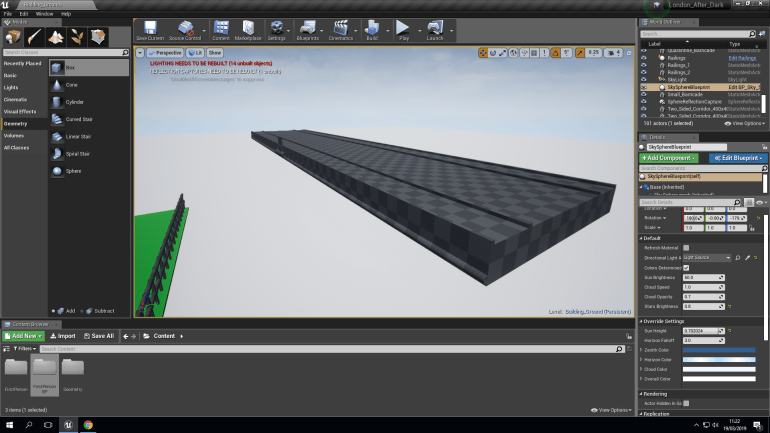Click the Cone geometry brush
The image size is (770, 433).
click(x=89, y=85)
